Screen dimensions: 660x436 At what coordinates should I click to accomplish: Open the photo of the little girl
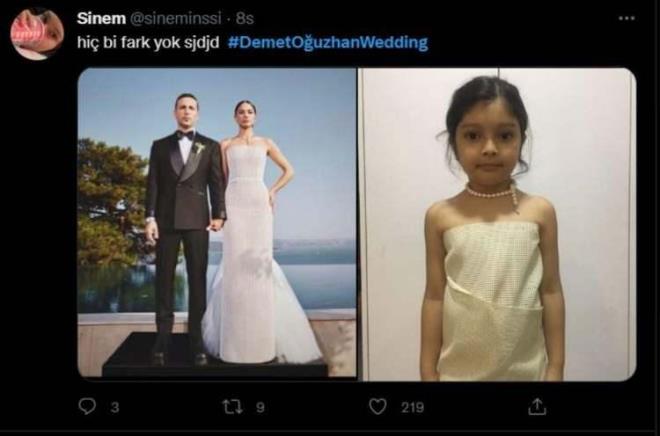(x=497, y=223)
